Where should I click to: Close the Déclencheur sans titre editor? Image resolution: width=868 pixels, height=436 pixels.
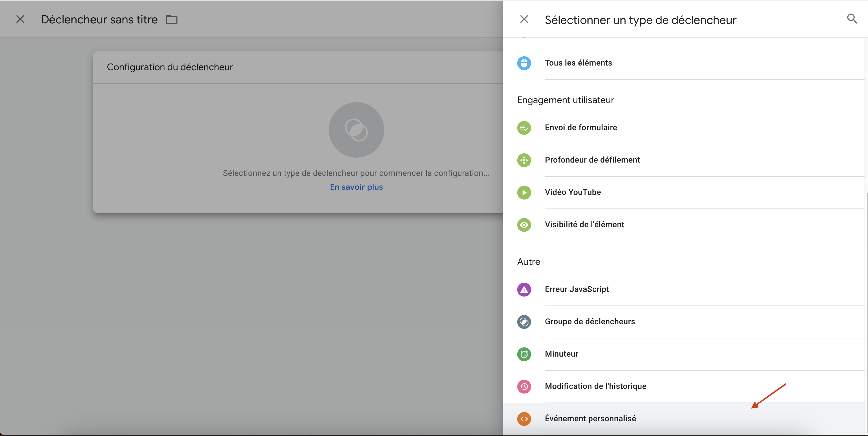click(20, 19)
